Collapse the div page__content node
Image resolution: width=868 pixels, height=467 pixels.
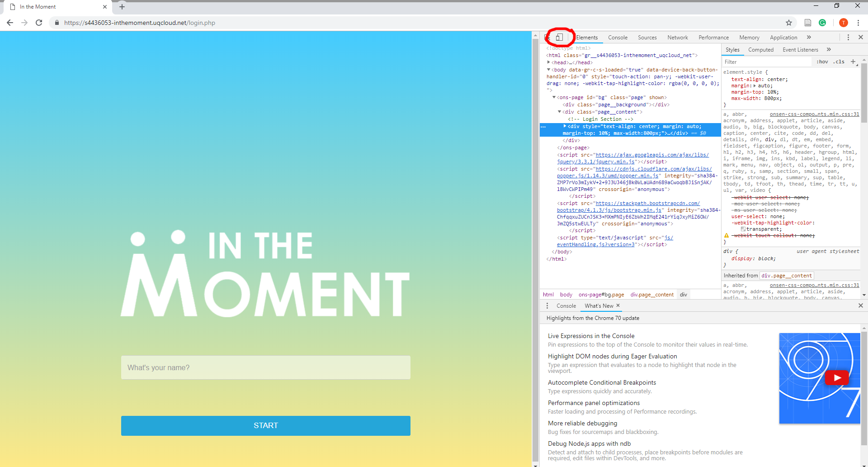pos(559,112)
